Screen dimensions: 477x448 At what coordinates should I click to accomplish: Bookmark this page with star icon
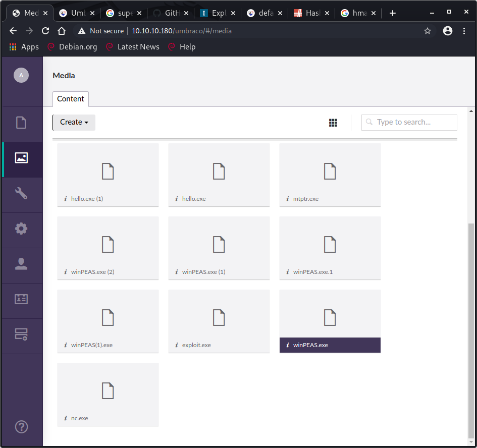[x=428, y=31]
